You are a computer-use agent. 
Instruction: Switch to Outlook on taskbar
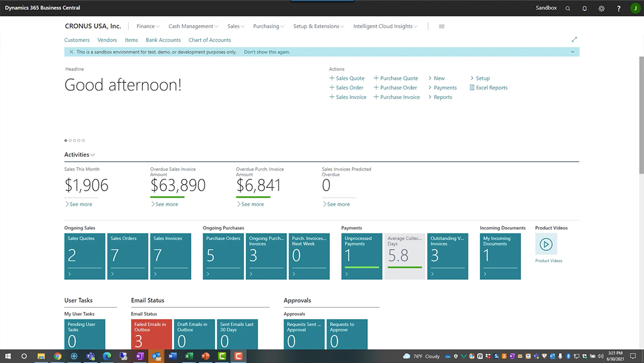(x=156, y=356)
